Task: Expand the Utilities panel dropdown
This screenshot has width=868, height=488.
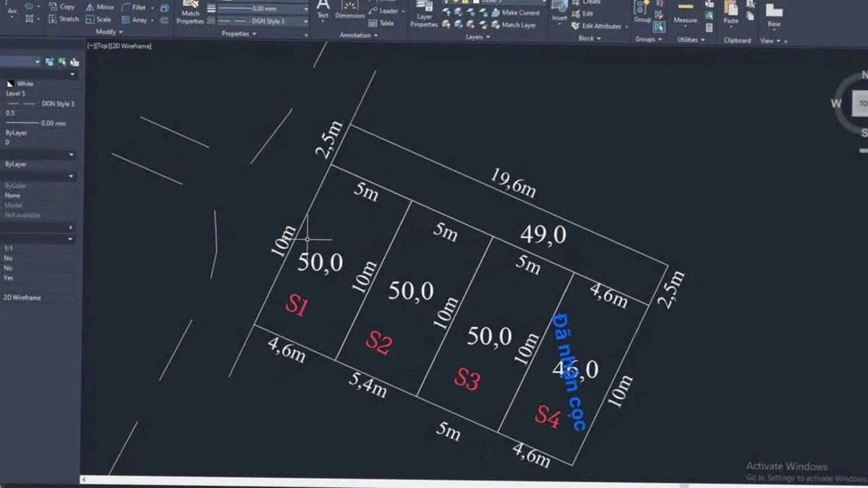Action: [691, 40]
